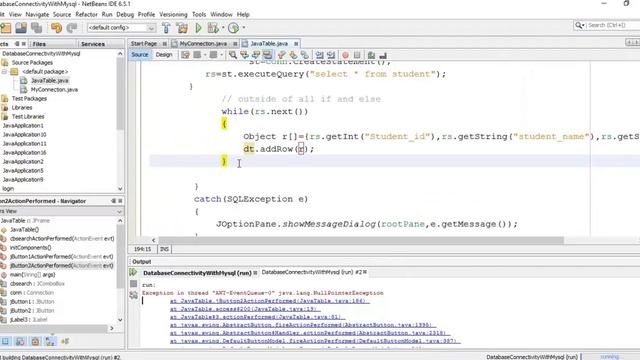Click the red Start Macro Recording icon
Image resolution: width=640 pixels, height=360 pixels.
(345, 55)
